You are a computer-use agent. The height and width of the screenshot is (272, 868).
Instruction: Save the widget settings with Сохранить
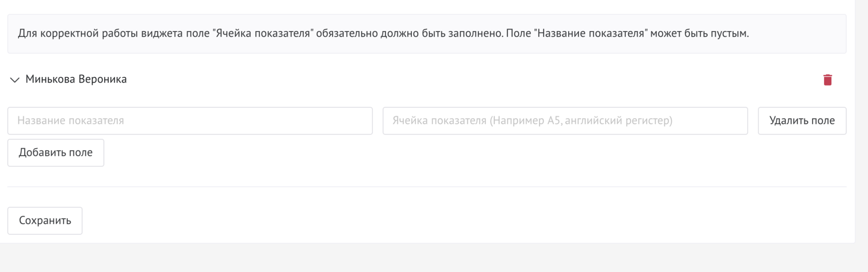45,220
